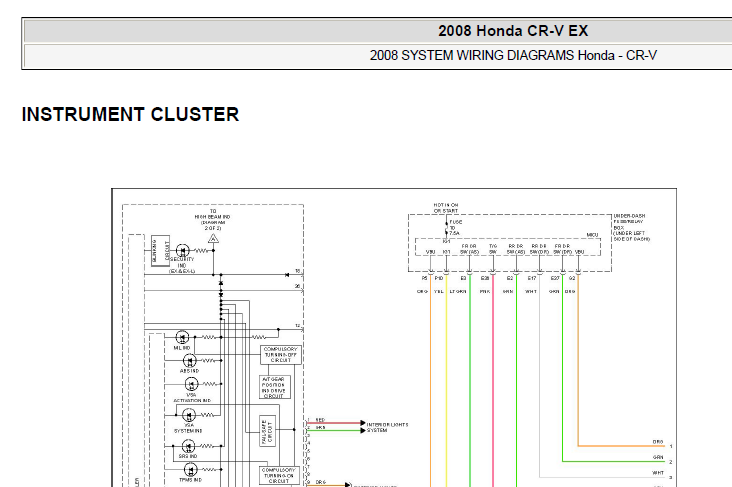Click "2008 SYSTEM WIRING DIAGRAMS Honda - CR-V" subtitle
This screenshot has height=487, width=732.
pos(513,56)
